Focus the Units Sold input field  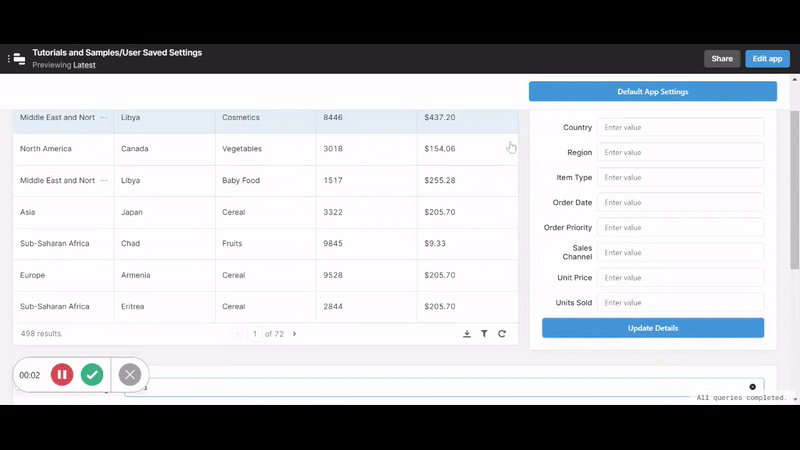681,303
